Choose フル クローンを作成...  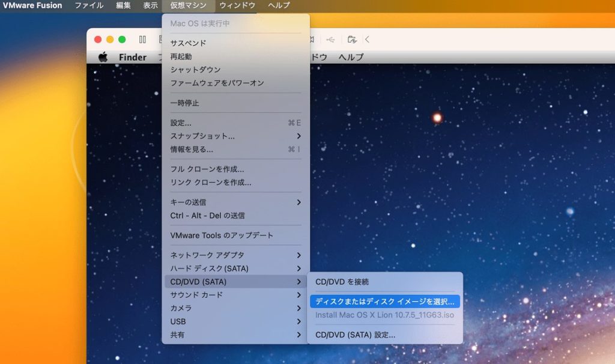pyautogui.click(x=235, y=169)
